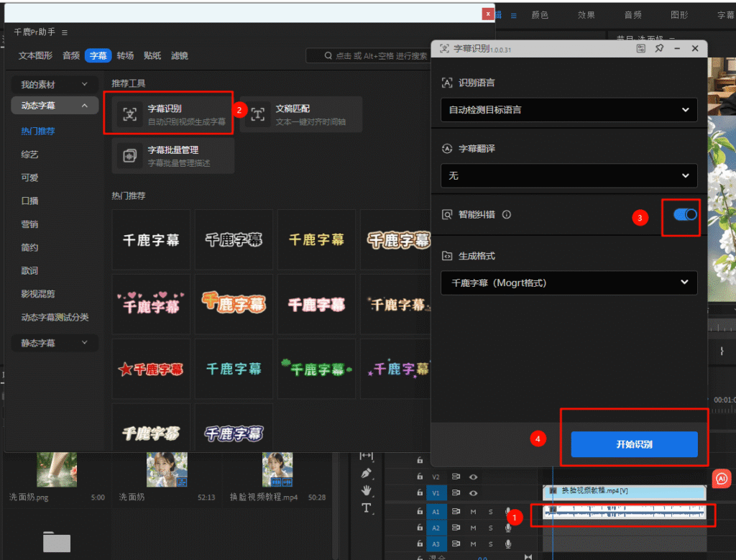736x560 pixels.
Task: Select the Pen tool in timeline toolbar
Action: [367, 473]
